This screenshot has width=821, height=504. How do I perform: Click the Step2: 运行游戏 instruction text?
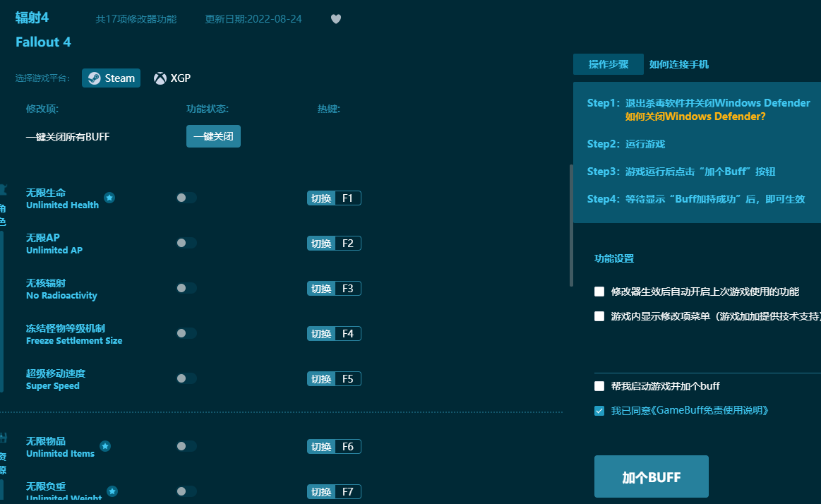click(626, 144)
